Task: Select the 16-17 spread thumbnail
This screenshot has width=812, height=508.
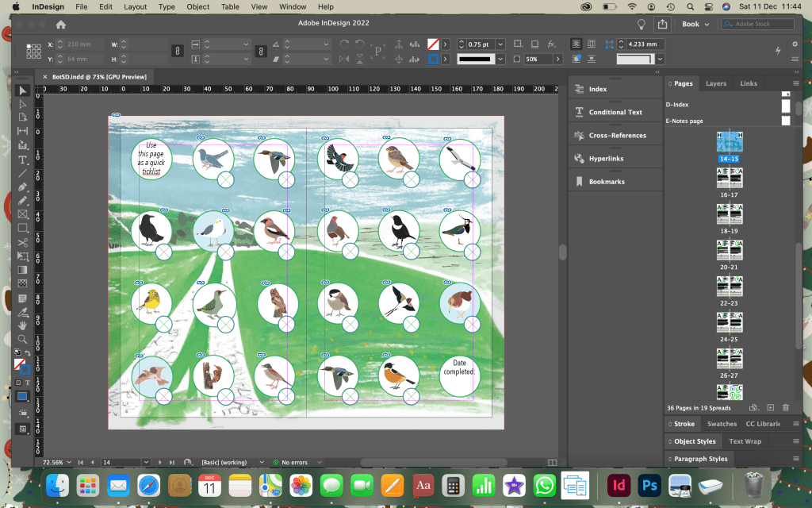Action: pos(729,179)
